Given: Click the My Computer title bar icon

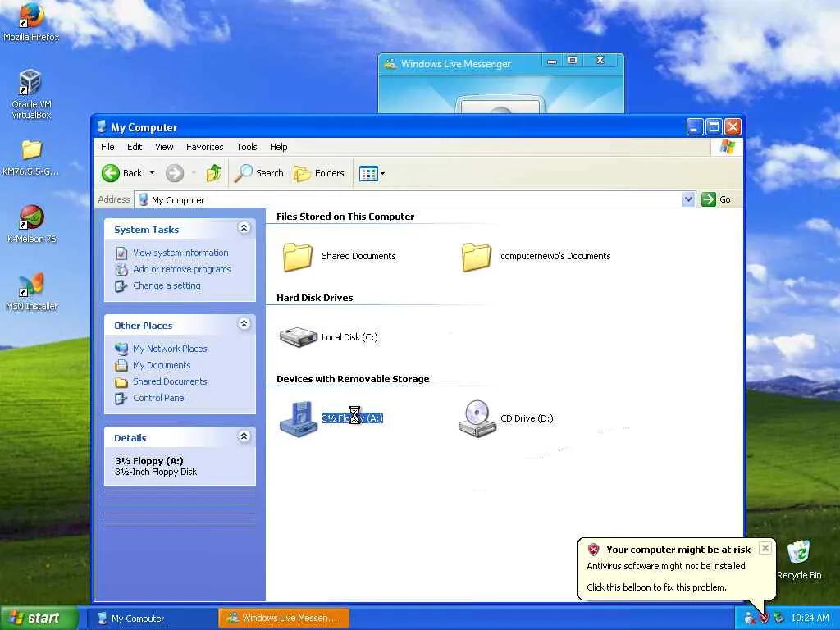Looking at the screenshot, I should [102, 127].
